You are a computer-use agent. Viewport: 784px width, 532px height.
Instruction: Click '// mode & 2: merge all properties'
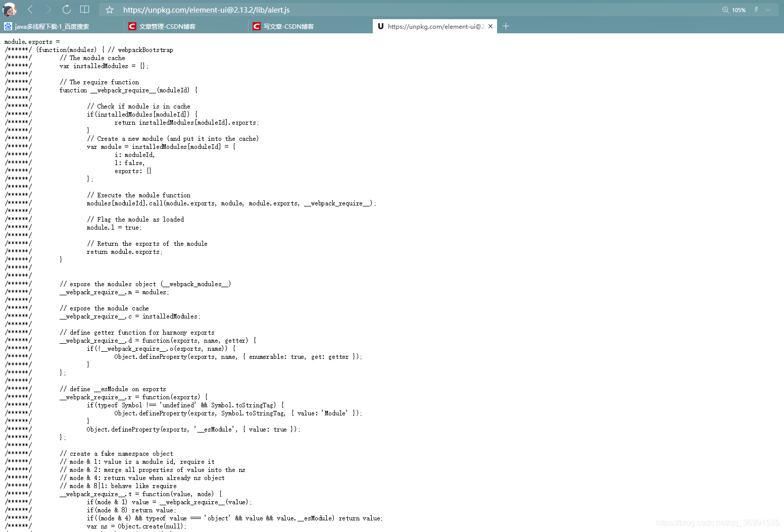[153, 470]
